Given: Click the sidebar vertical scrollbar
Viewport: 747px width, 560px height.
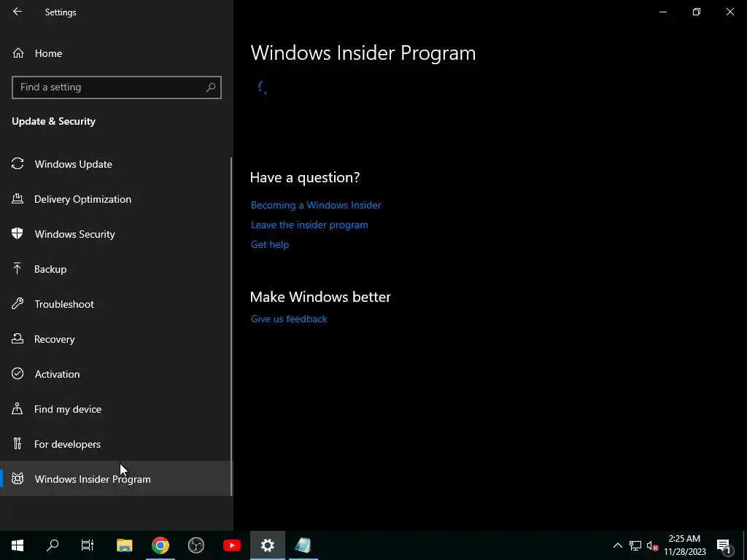Looking at the screenshot, I should tap(231, 326).
